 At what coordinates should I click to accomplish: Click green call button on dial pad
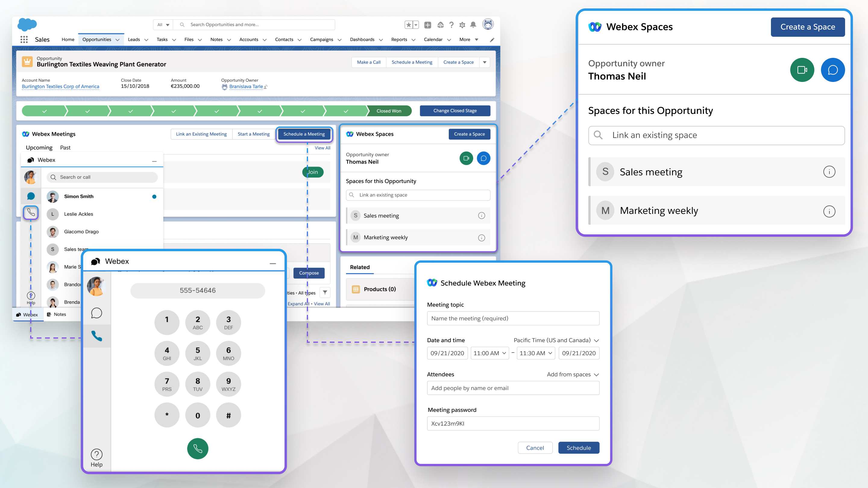[198, 449]
